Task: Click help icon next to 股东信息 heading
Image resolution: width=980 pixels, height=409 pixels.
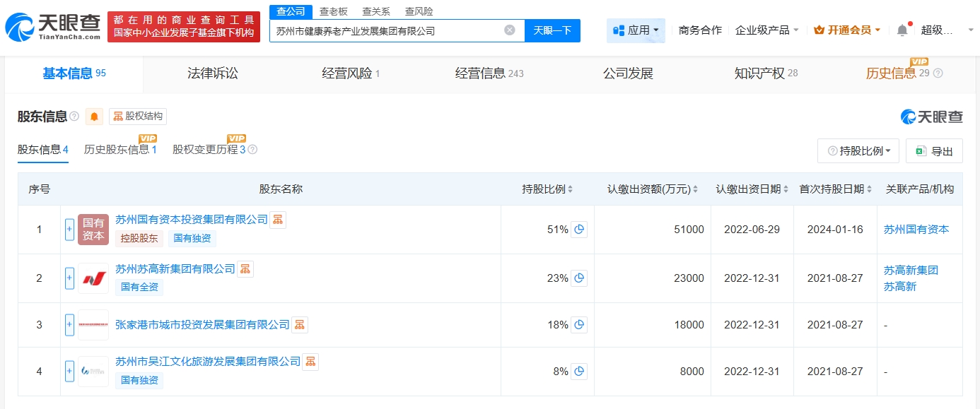Action: coord(74,117)
